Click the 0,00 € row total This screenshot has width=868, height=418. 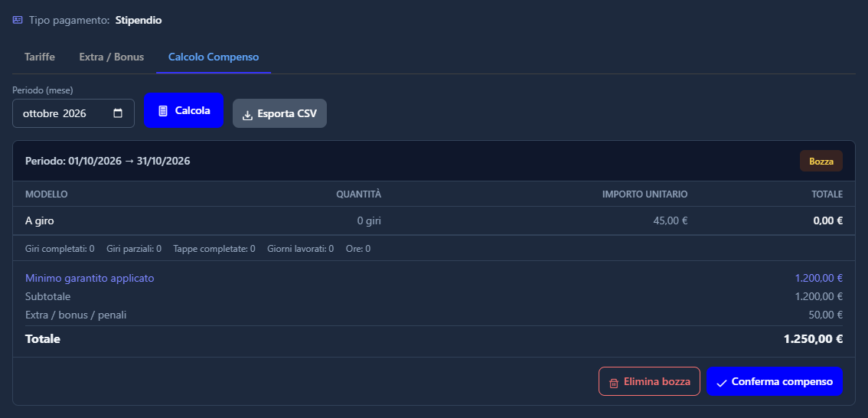tap(828, 221)
